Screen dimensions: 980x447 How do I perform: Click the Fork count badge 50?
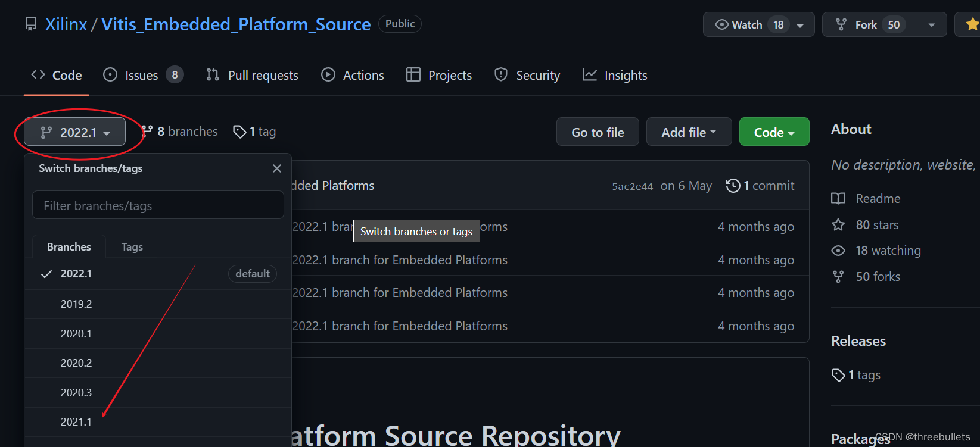pos(894,25)
